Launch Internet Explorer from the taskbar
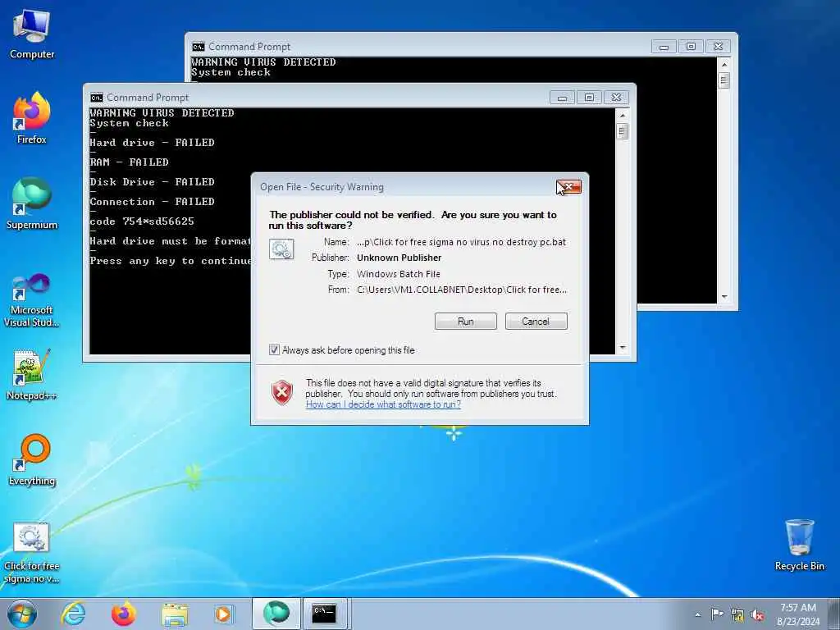 coord(73,614)
